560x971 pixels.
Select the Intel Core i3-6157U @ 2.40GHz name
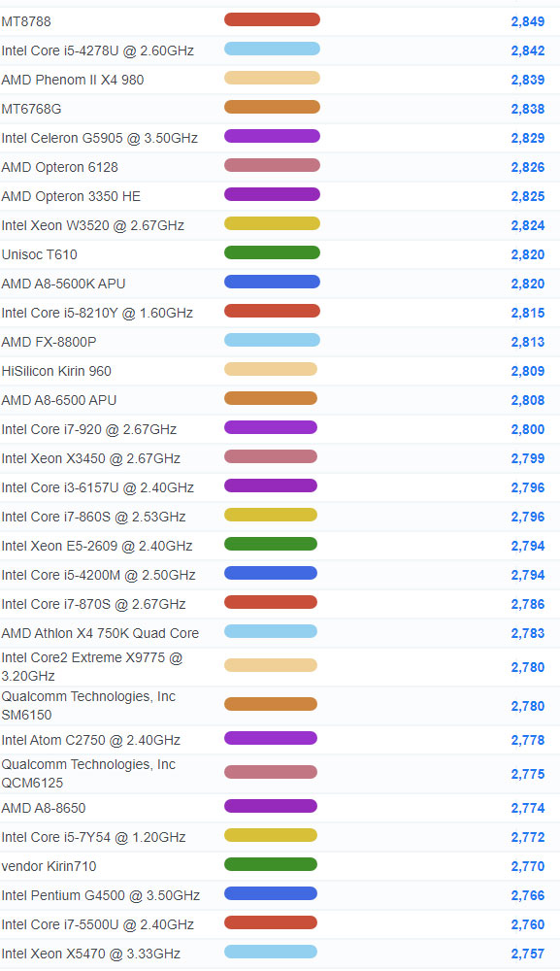point(98,487)
